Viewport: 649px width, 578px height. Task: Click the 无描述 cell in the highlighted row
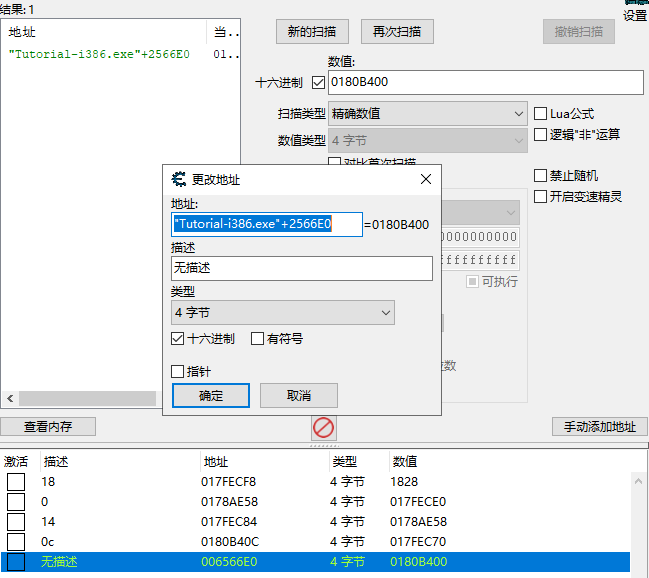[59, 562]
